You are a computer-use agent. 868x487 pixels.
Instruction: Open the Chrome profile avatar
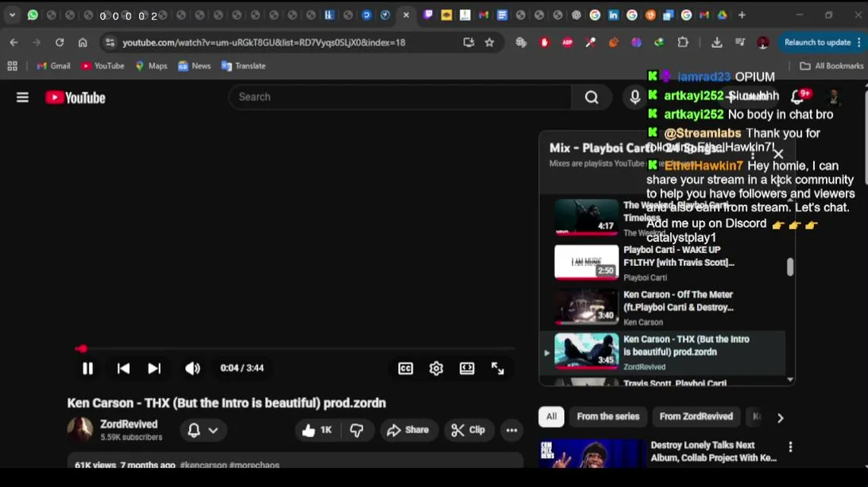click(x=763, y=42)
